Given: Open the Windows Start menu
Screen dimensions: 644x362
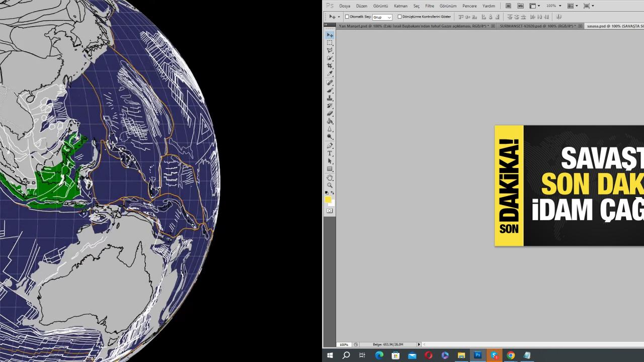Looking at the screenshot, I should [x=330, y=355].
